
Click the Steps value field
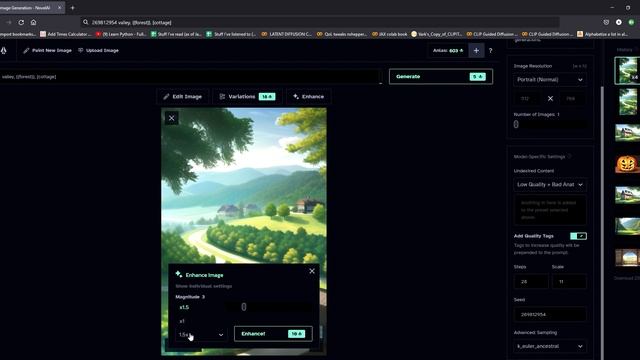(x=531, y=282)
